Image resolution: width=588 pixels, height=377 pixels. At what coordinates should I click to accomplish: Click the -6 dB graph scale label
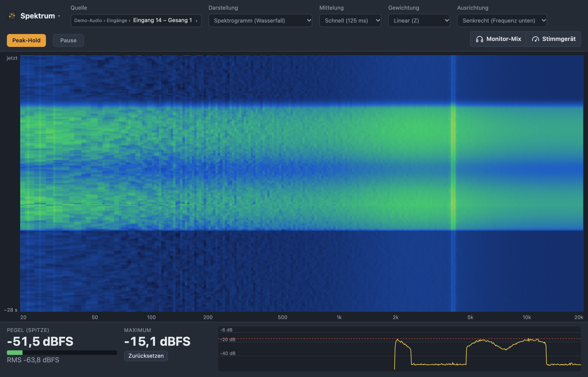(x=226, y=330)
